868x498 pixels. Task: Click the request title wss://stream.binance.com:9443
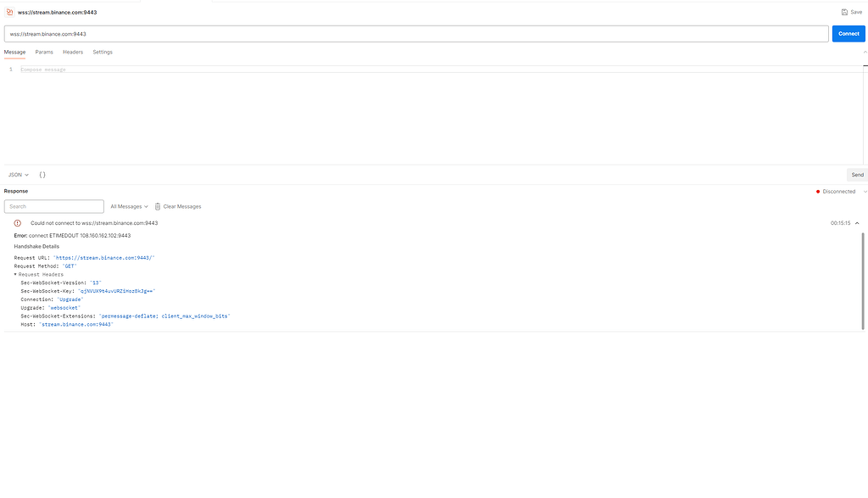[57, 12]
